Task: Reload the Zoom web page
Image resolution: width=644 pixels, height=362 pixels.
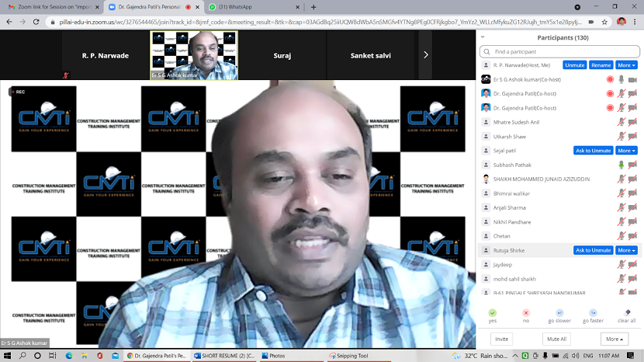Action: pyautogui.click(x=36, y=22)
